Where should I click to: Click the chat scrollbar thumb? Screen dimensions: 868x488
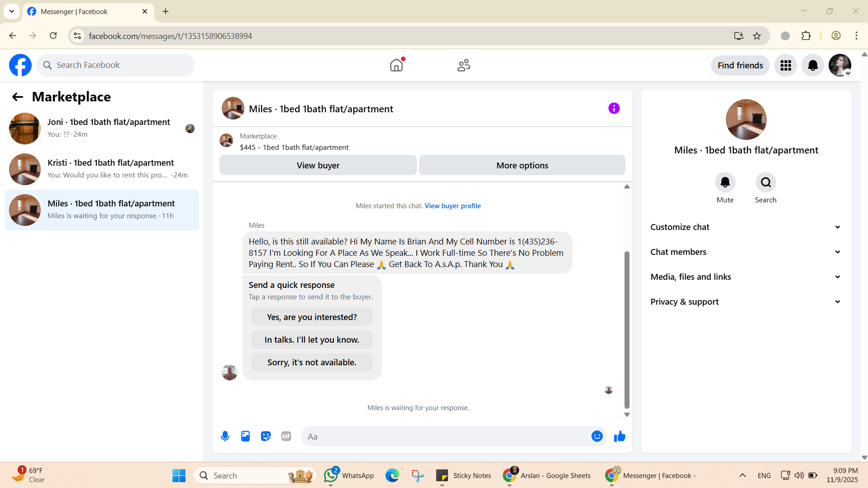(x=627, y=330)
